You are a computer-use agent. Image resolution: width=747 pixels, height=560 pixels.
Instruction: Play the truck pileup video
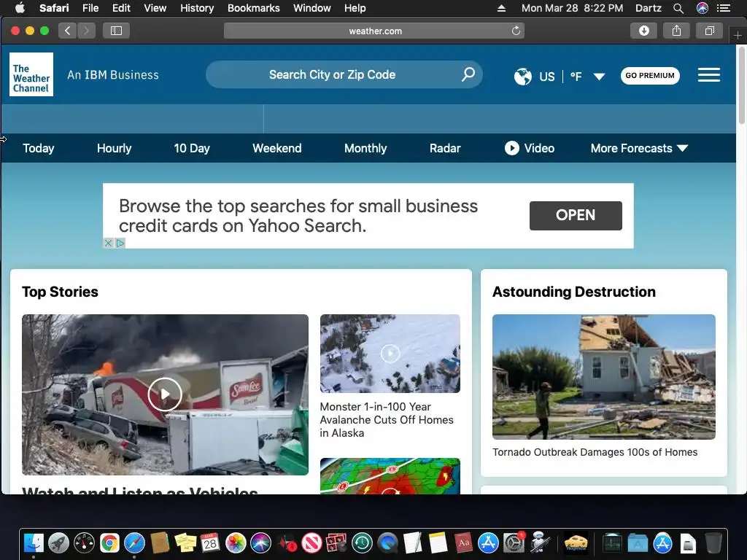tap(165, 394)
